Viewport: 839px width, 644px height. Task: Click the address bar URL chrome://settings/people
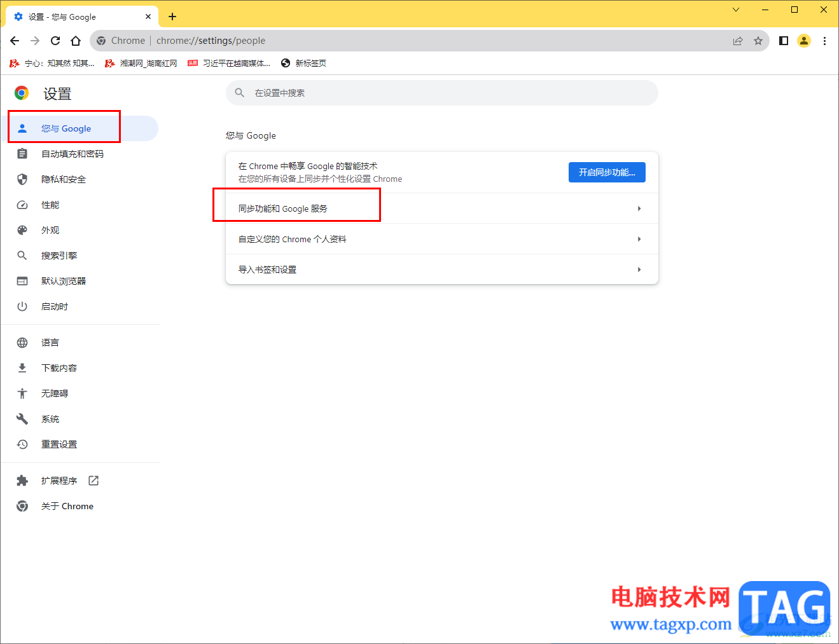pos(211,41)
